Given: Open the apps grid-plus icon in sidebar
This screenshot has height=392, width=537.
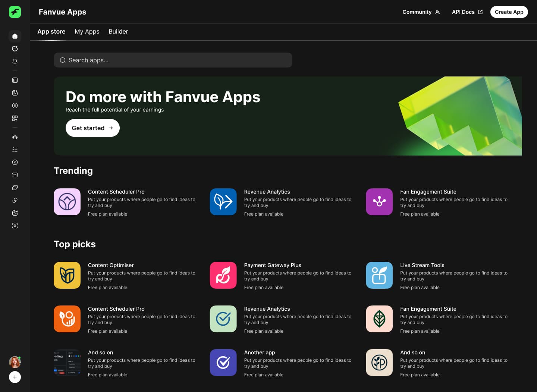Looking at the screenshot, I should 15,118.
